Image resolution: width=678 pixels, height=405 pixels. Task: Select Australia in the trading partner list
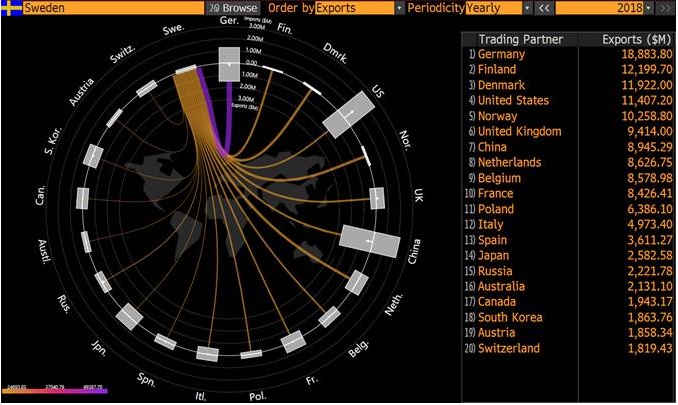tap(501, 286)
